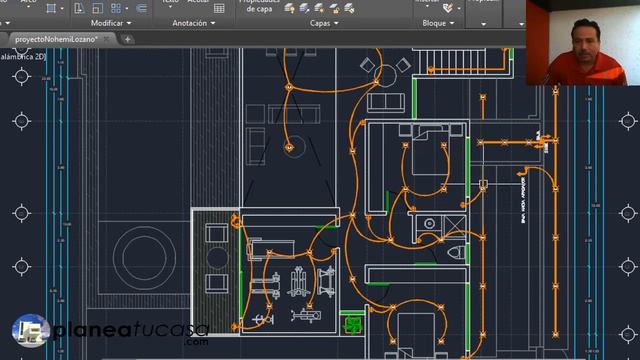The width and height of the screenshot is (640, 360).
Task: Select the Stretch tool in Modificar
Action: [x=79, y=8]
